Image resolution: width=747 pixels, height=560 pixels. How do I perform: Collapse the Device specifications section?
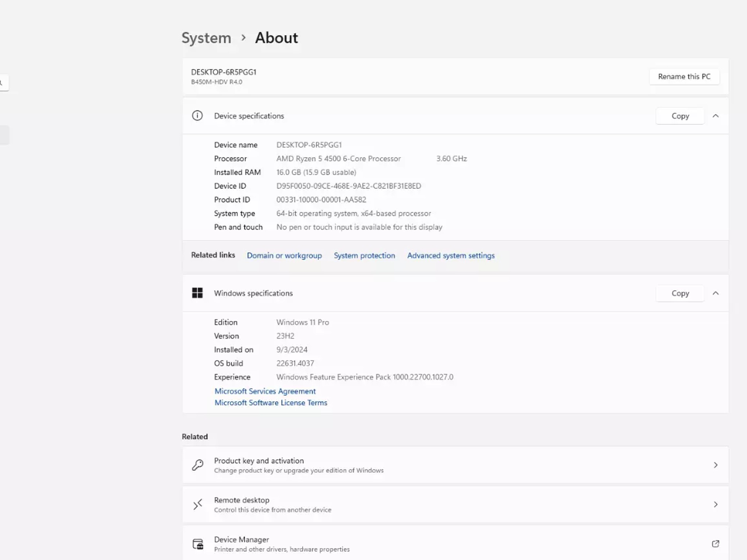click(x=715, y=116)
